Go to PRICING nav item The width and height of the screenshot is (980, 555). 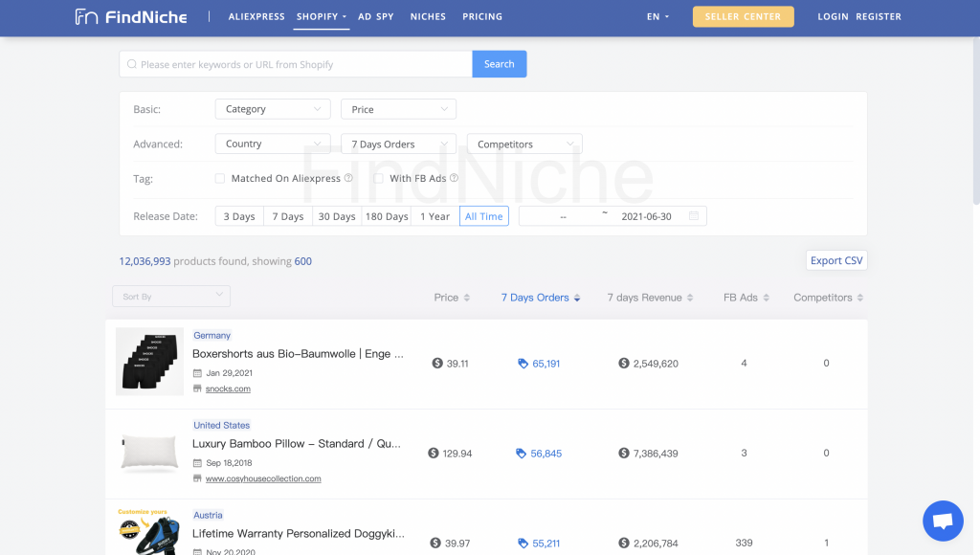(482, 17)
